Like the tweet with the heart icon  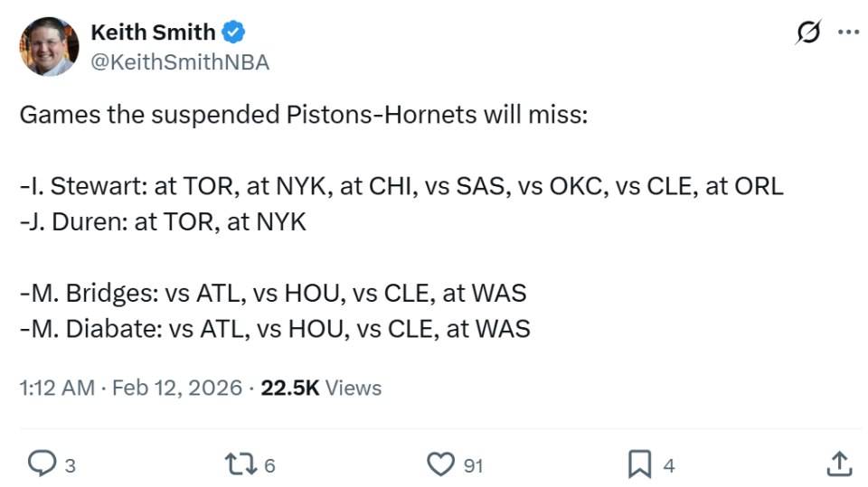point(440,464)
